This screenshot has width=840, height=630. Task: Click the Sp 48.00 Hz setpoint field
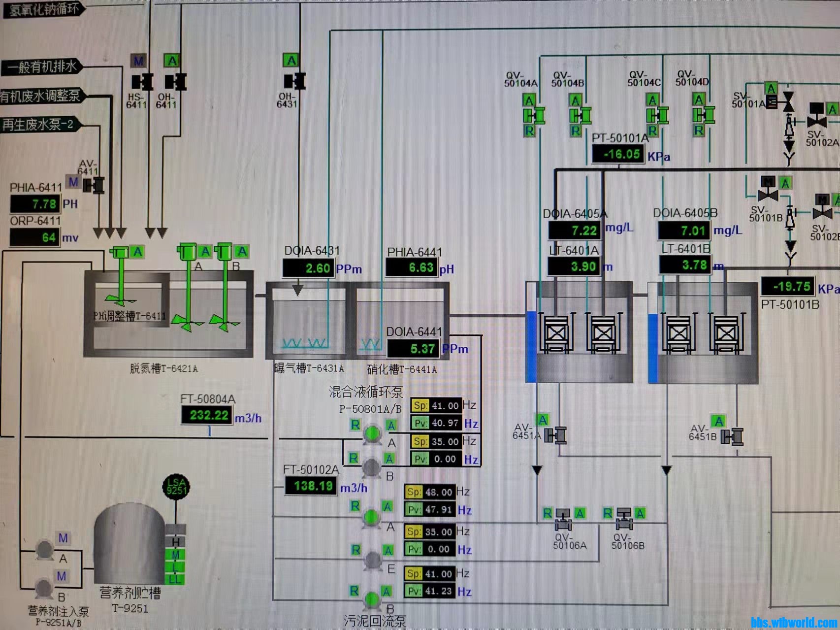click(433, 492)
